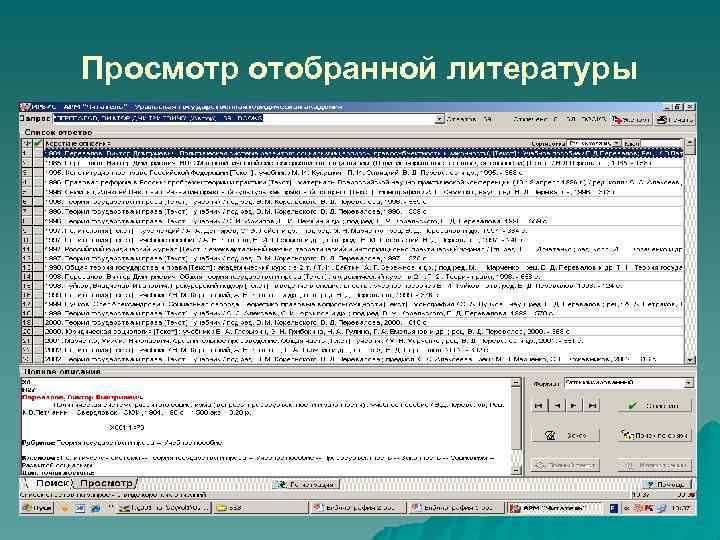This screenshot has height=540, width=720.
Task: Click the Помощь help button
Action: click(666, 484)
